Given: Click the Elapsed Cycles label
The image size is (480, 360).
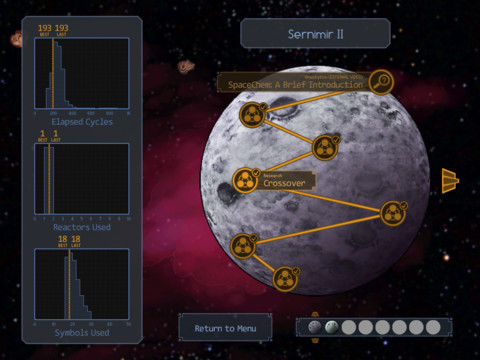Looking at the screenshot, I should click(x=82, y=122).
